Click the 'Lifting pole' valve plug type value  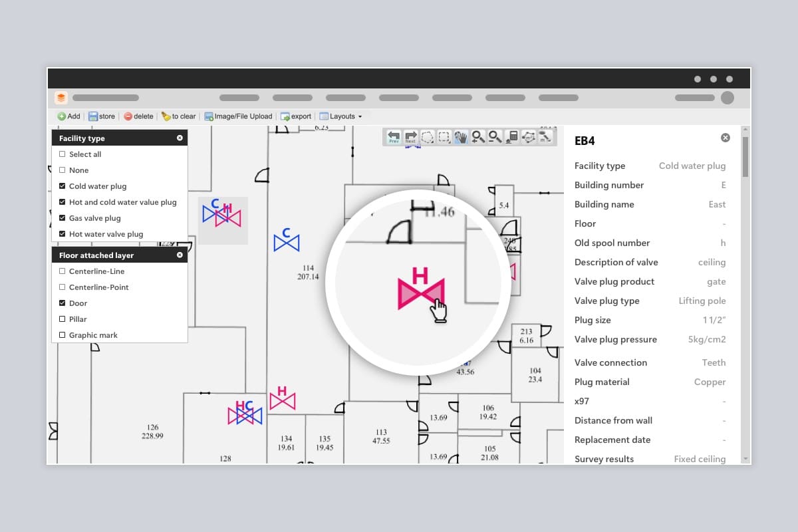click(x=702, y=301)
